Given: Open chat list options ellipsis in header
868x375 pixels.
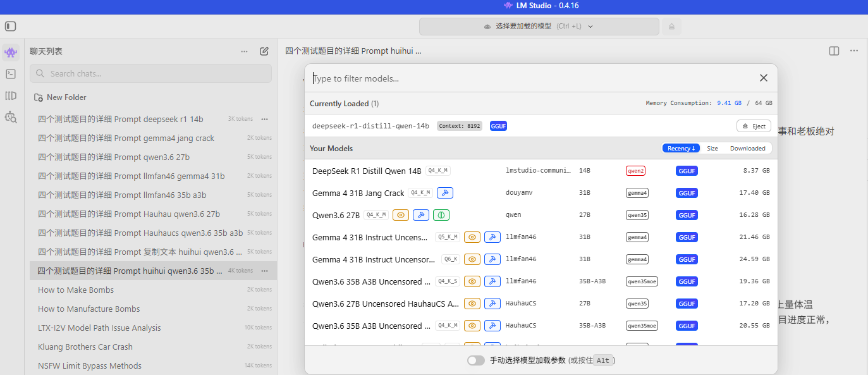Looking at the screenshot, I should click(x=244, y=52).
